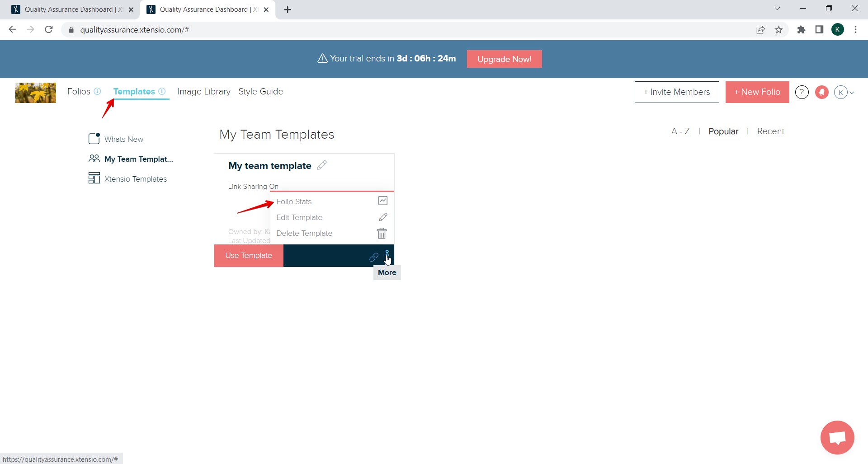The height and width of the screenshot is (464, 868).
Task: Open the Chrome three-dot menu
Action: [x=855, y=30]
